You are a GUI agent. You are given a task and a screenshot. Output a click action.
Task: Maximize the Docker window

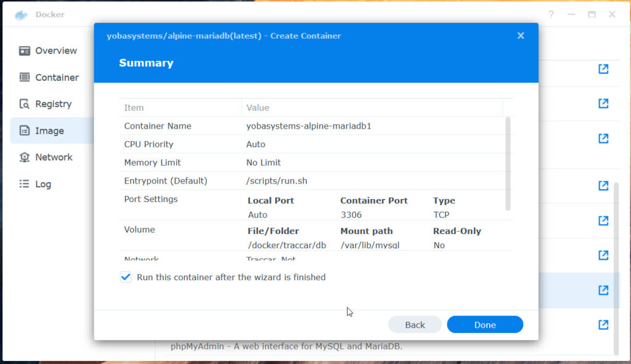point(592,15)
